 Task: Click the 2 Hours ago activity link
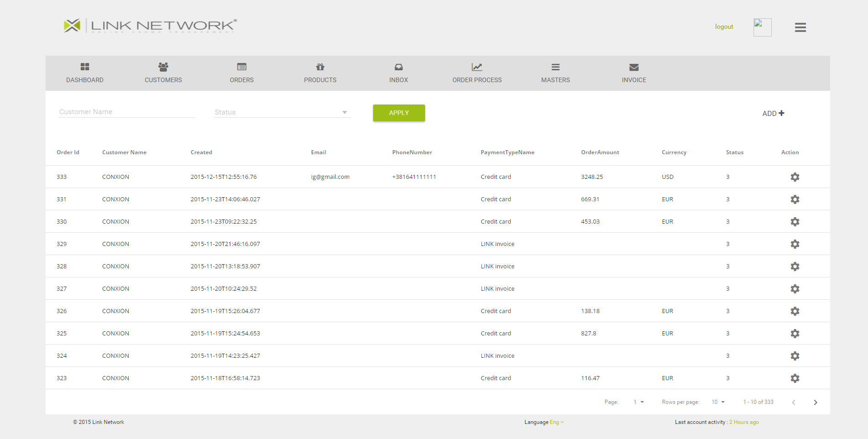coord(744,422)
